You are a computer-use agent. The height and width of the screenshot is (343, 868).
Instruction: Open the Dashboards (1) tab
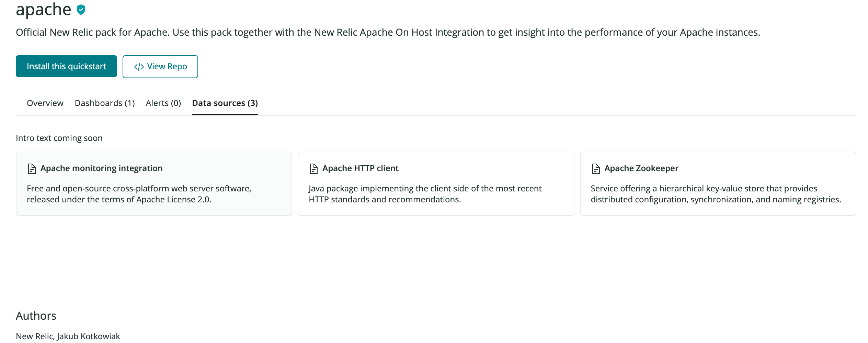(x=105, y=103)
